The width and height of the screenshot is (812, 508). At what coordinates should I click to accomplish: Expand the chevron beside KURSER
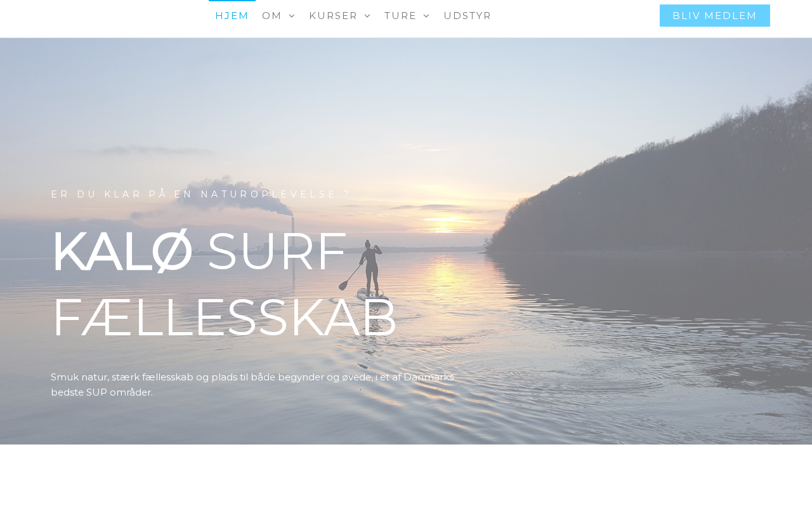(367, 16)
